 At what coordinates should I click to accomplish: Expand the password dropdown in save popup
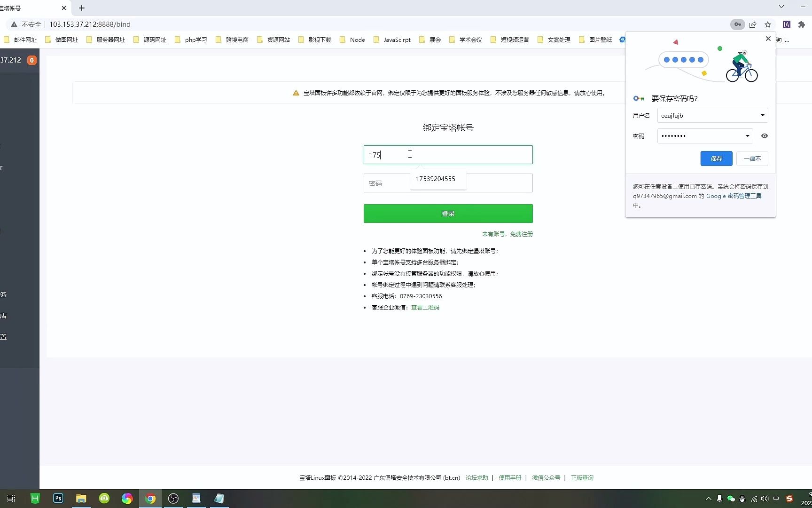pos(748,136)
